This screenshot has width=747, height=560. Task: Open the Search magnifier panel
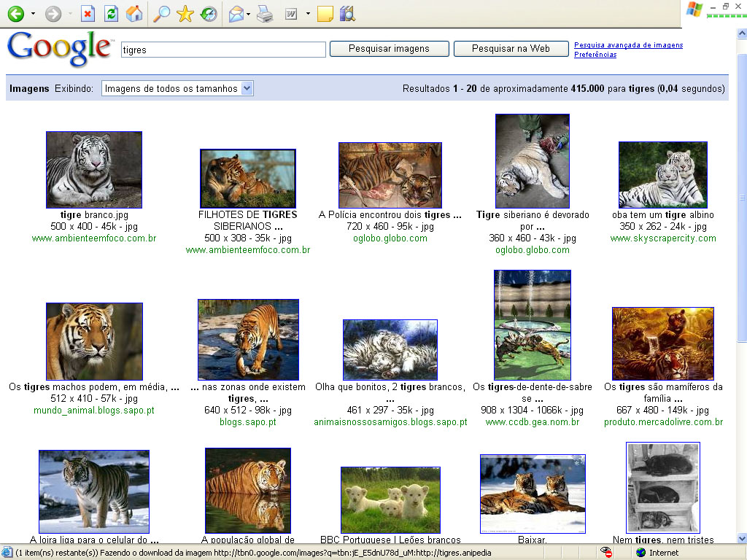pos(162,14)
